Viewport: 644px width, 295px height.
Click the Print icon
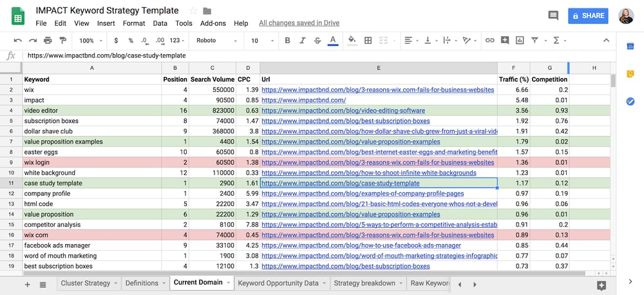(48, 41)
